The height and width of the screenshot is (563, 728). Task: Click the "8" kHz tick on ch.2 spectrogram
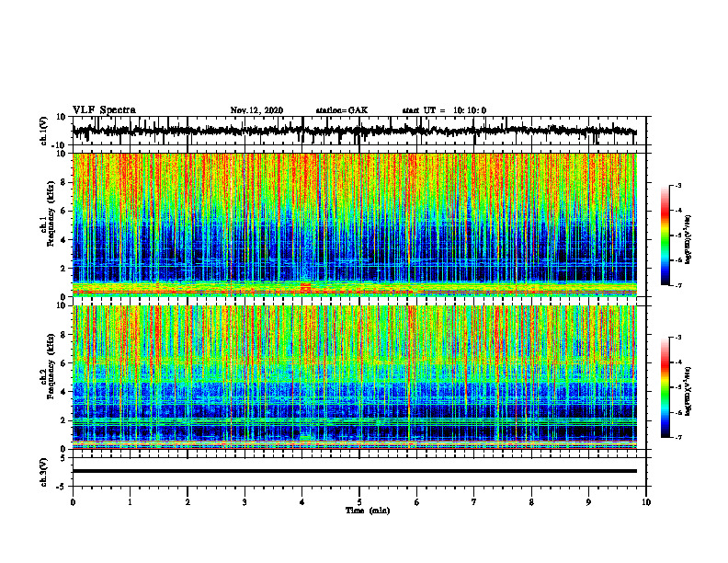[63, 335]
